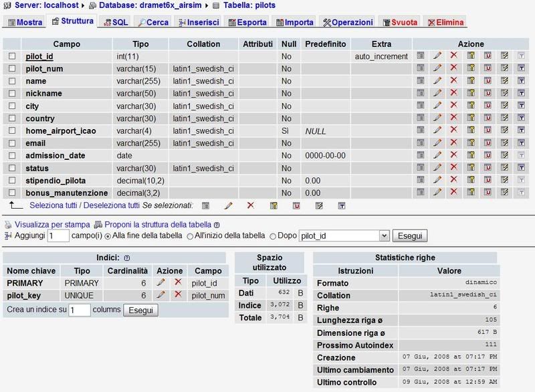Screen dimensions: 535x392
Task: Edit the email field with pencil icon
Action: (x=437, y=142)
